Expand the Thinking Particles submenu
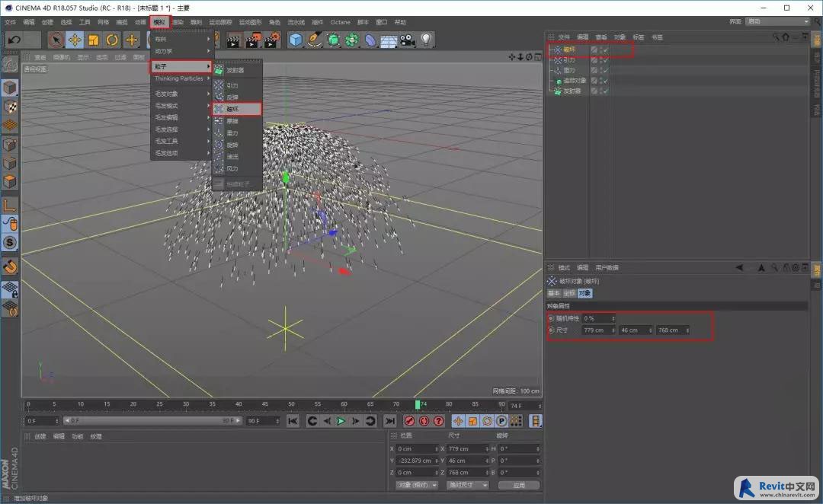The image size is (823, 504). (x=181, y=78)
